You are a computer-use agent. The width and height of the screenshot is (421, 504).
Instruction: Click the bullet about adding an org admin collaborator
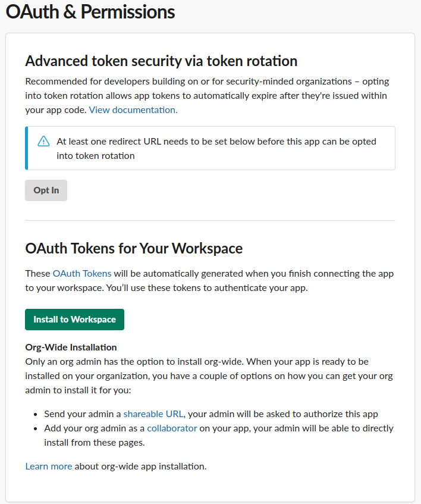[208, 435]
